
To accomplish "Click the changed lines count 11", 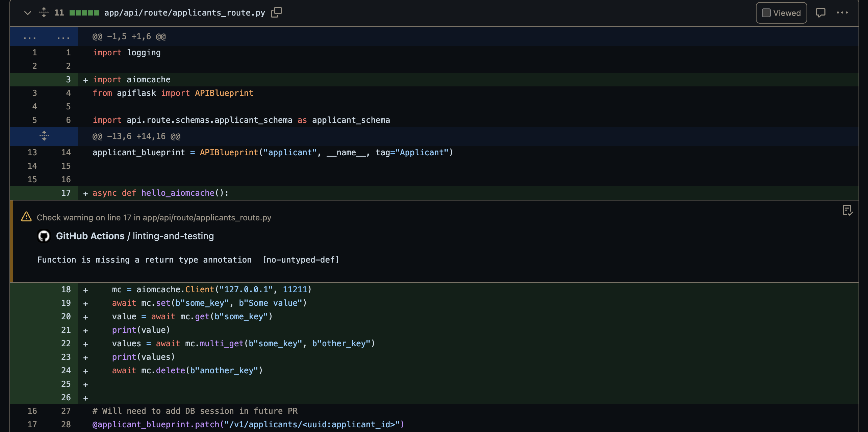I will tap(59, 13).
